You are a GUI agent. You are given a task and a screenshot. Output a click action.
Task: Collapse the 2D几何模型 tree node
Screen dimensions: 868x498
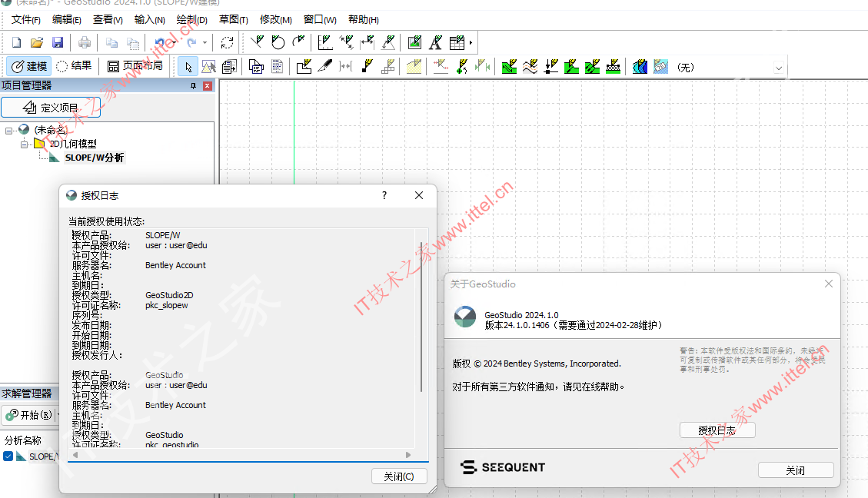click(24, 144)
